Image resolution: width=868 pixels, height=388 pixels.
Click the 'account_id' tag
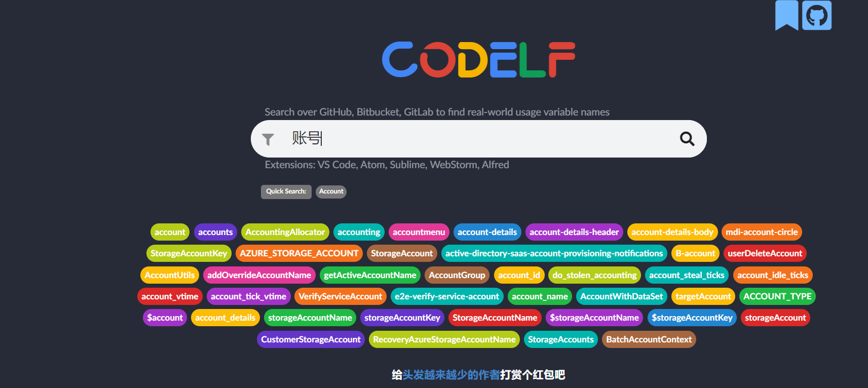tap(519, 275)
